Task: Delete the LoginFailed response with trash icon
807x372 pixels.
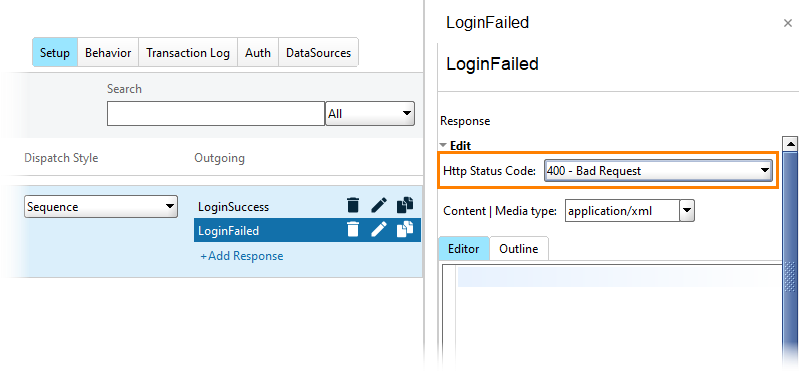Action: (x=353, y=229)
